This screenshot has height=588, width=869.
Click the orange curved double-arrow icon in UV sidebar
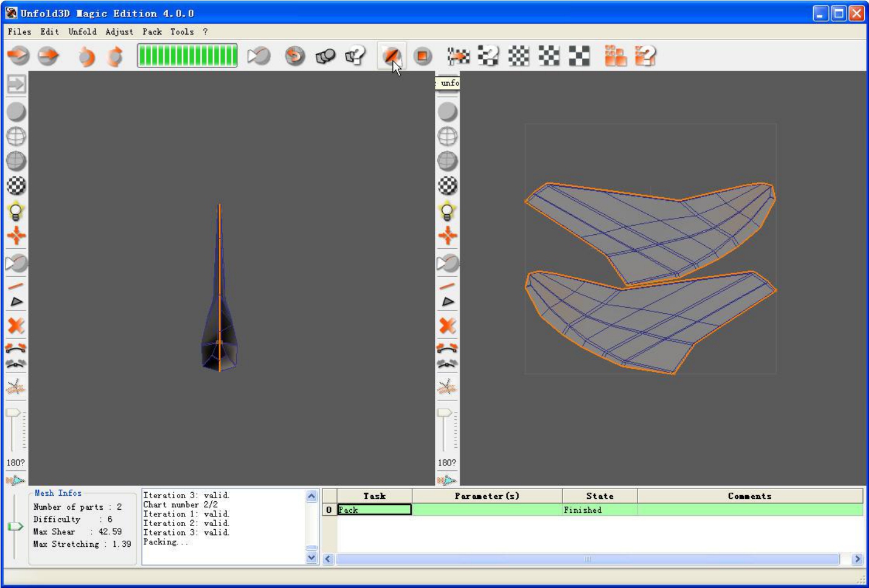[x=447, y=348]
